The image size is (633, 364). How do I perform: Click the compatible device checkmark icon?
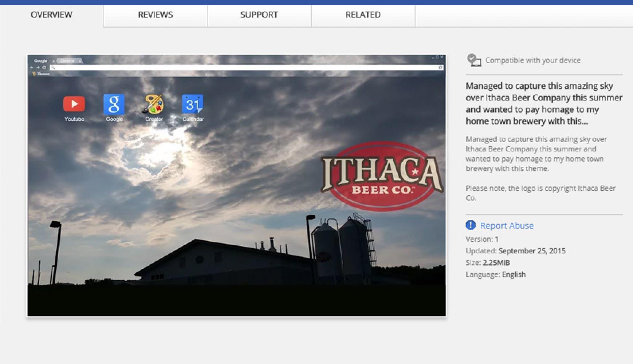[474, 60]
